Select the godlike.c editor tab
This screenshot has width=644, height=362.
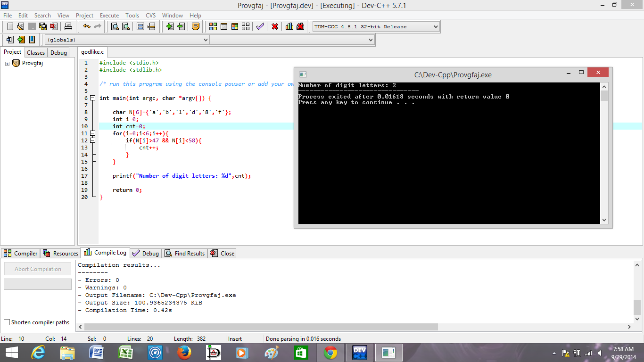[x=92, y=52]
